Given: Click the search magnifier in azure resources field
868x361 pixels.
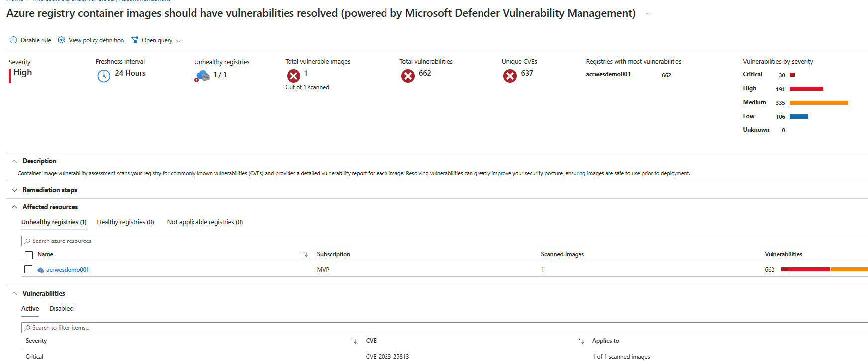Looking at the screenshot, I should 27,241.
